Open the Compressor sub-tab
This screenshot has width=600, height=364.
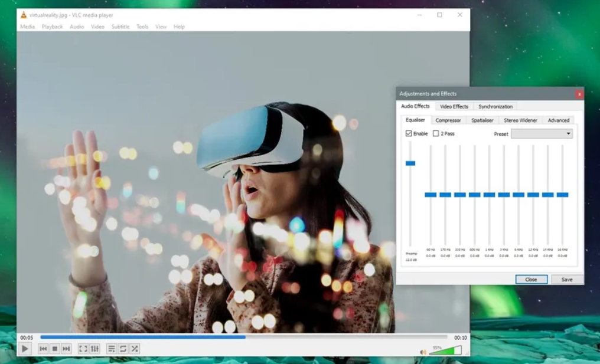pos(448,120)
